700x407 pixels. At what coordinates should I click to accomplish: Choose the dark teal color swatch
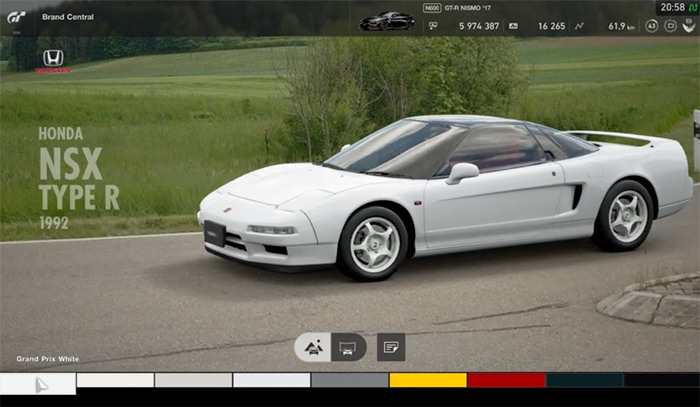click(x=584, y=380)
